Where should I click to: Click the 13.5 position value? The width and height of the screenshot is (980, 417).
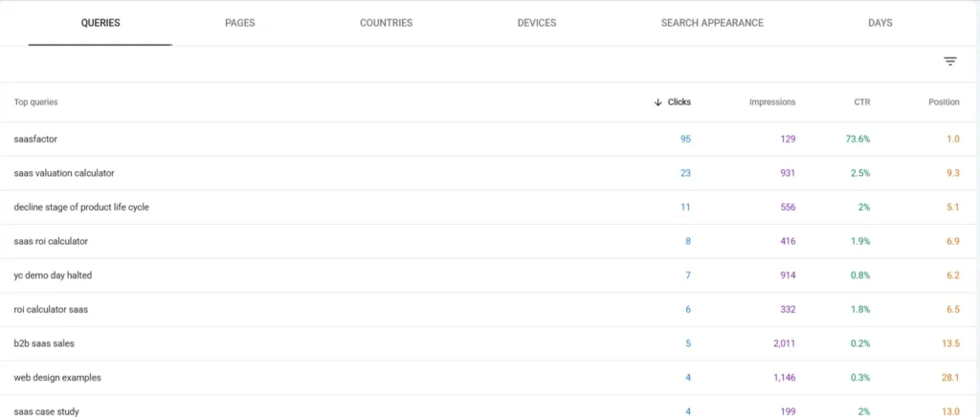(x=950, y=343)
